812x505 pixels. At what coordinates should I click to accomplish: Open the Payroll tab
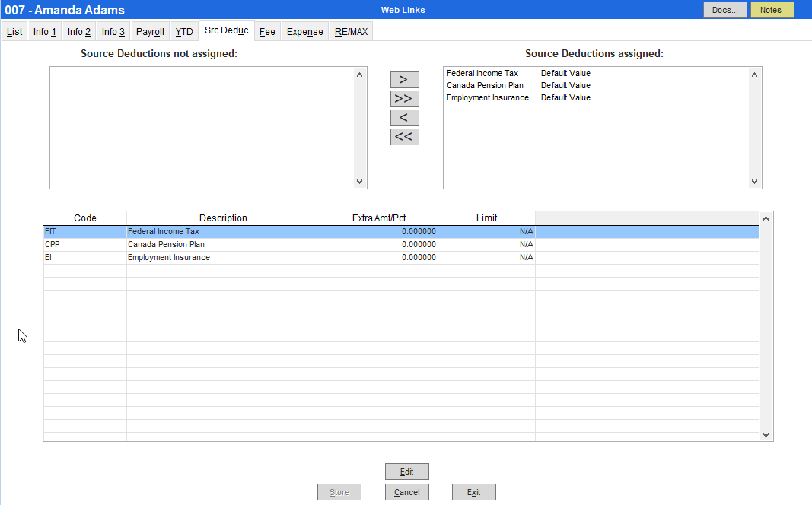click(x=150, y=32)
